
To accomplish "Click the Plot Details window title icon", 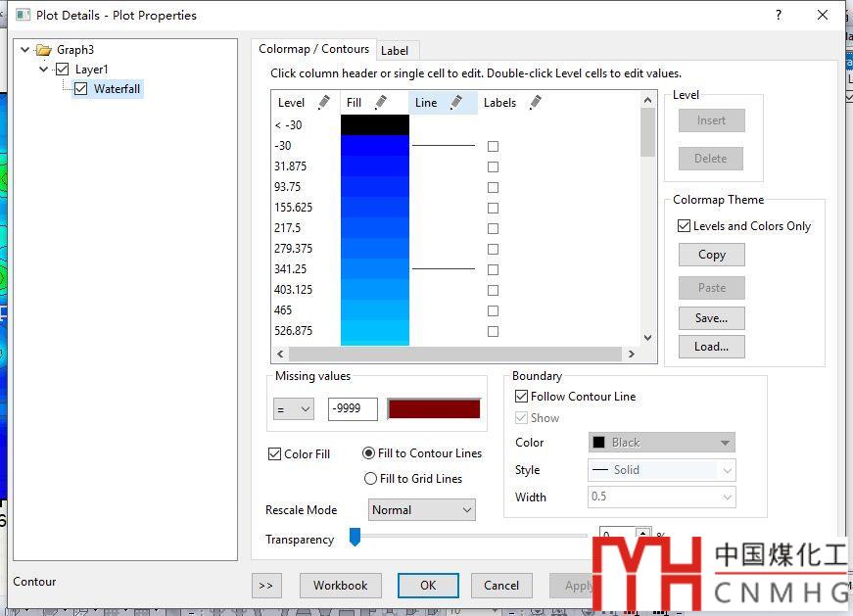I will coord(23,15).
